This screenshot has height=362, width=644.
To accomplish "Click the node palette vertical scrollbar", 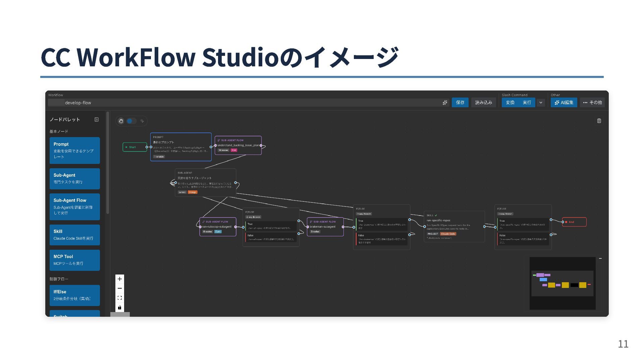I will (108, 163).
